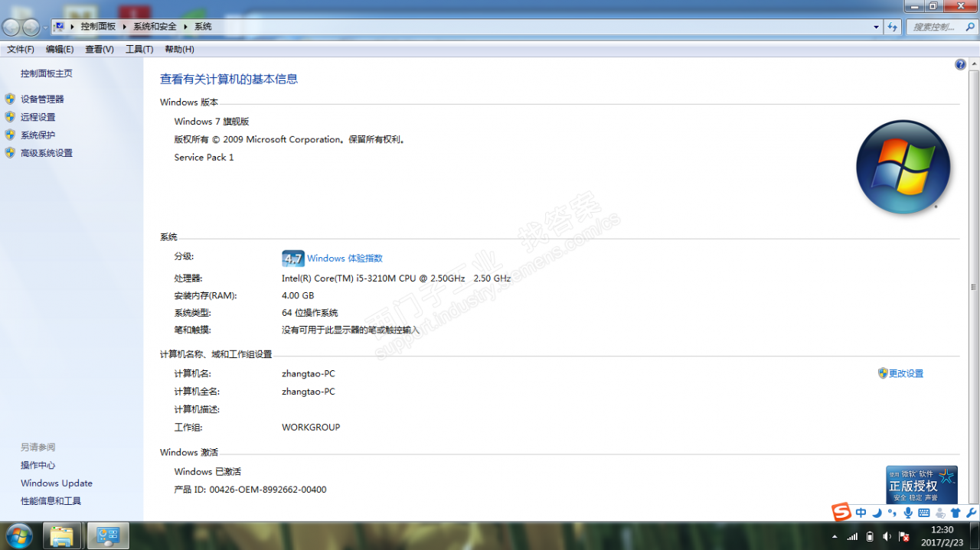980x550 pixels.
Task: Click the shield icon beside 设备管理器
Action: point(10,99)
